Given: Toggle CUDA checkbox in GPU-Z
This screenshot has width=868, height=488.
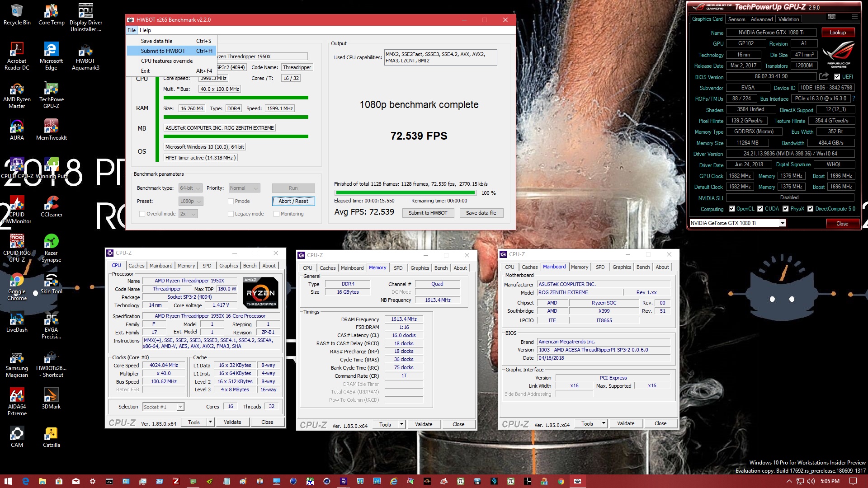Looking at the screenshot, I should click(760, 209).
